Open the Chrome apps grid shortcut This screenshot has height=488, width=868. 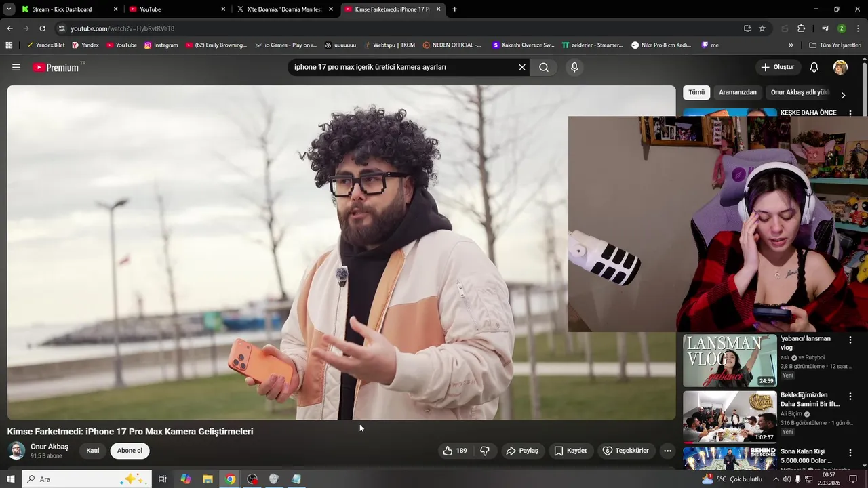9,45
